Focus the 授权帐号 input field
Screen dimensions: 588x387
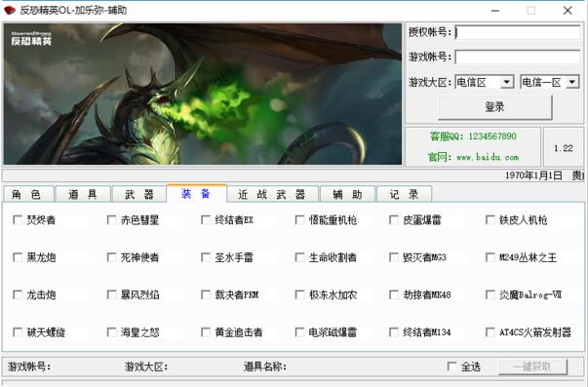tap(517, 32)
